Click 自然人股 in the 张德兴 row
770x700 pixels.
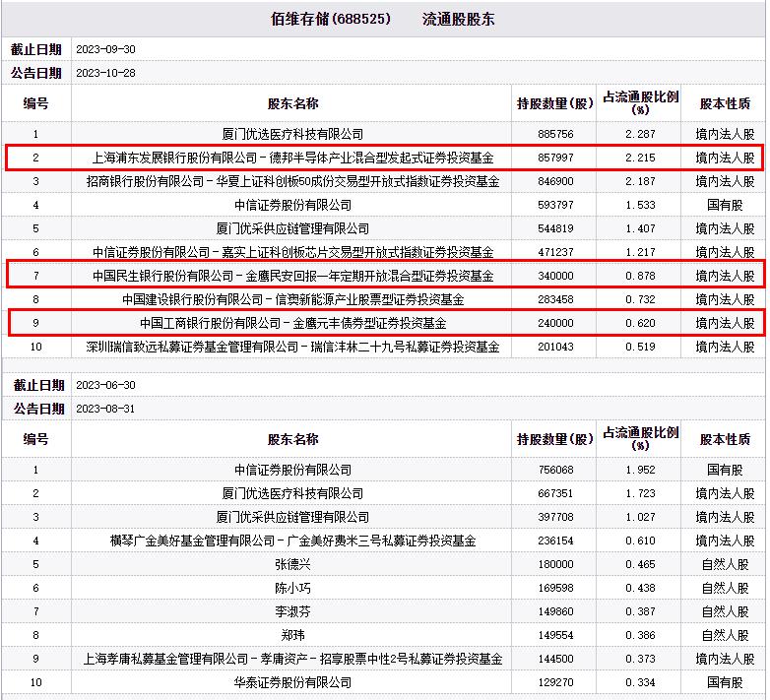click(x=725, y=564)
